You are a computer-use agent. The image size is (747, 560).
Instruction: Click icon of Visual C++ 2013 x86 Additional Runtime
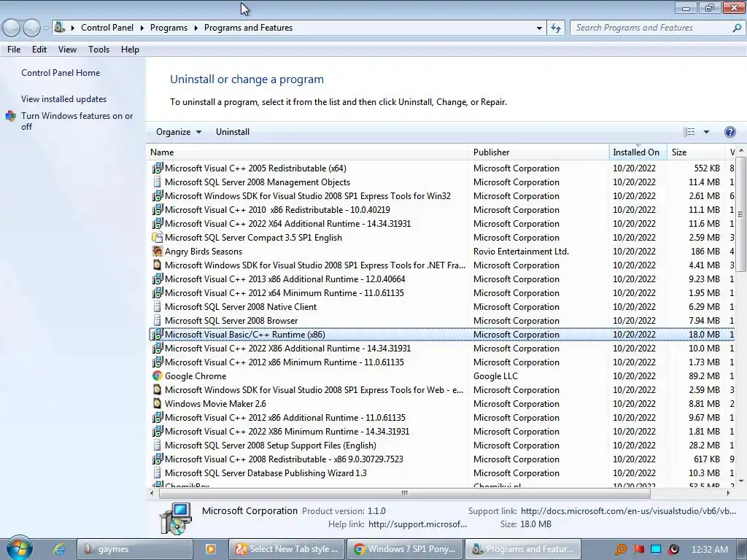pos(158,279)
